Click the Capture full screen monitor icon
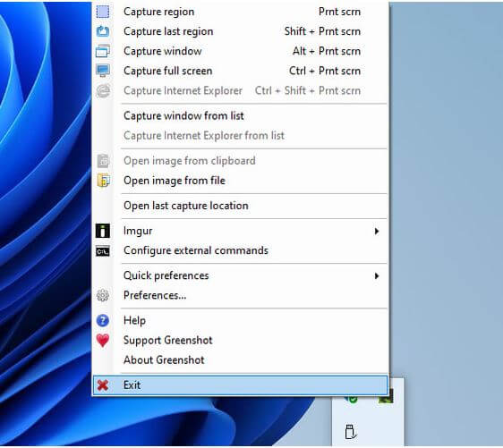 pos(103,71)
